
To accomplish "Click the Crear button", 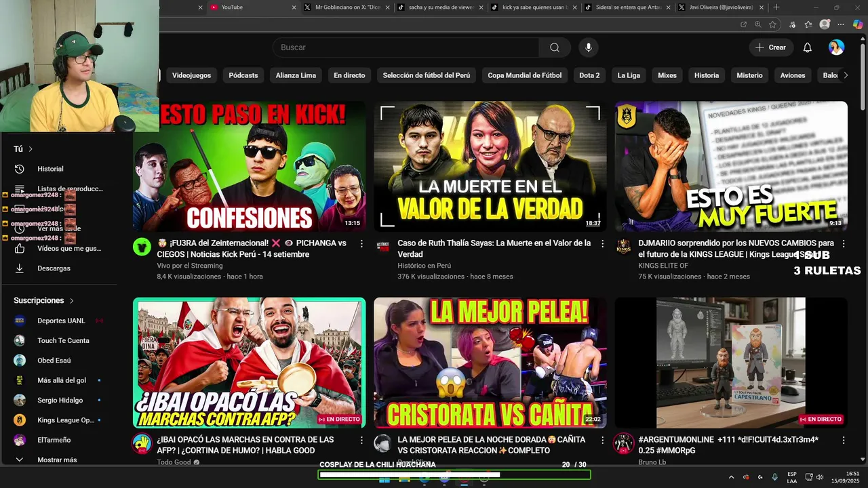I will (x=770, y=47).
